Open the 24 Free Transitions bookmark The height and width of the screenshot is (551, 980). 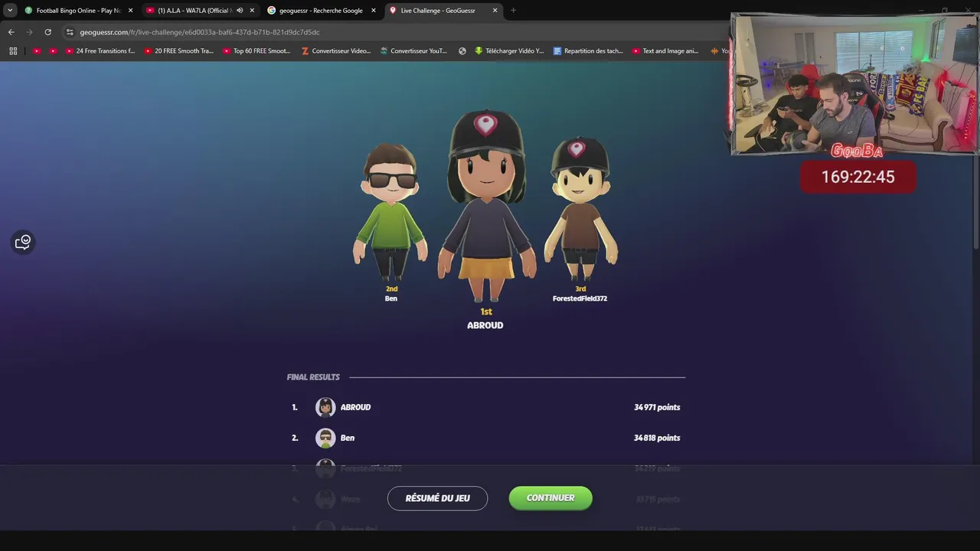pyautogui.click(x=100, y=51)
